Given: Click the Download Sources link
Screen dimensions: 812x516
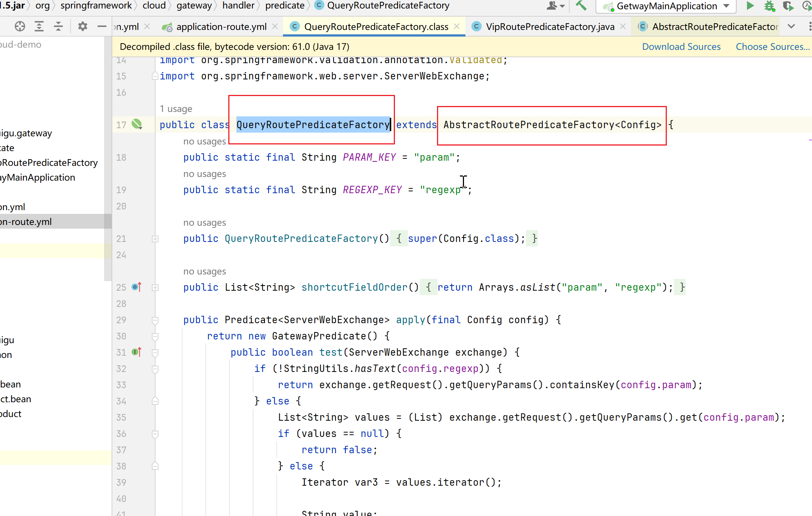Looking at the screenshot, I should coord(681,47).
